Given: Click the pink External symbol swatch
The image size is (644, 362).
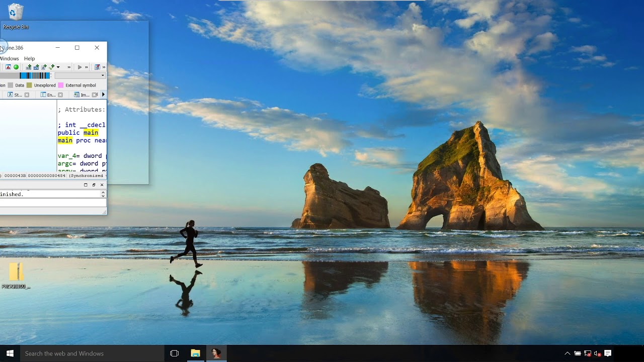Looking at the screenshot, I should pyautogui.click(x=60, y=85).
